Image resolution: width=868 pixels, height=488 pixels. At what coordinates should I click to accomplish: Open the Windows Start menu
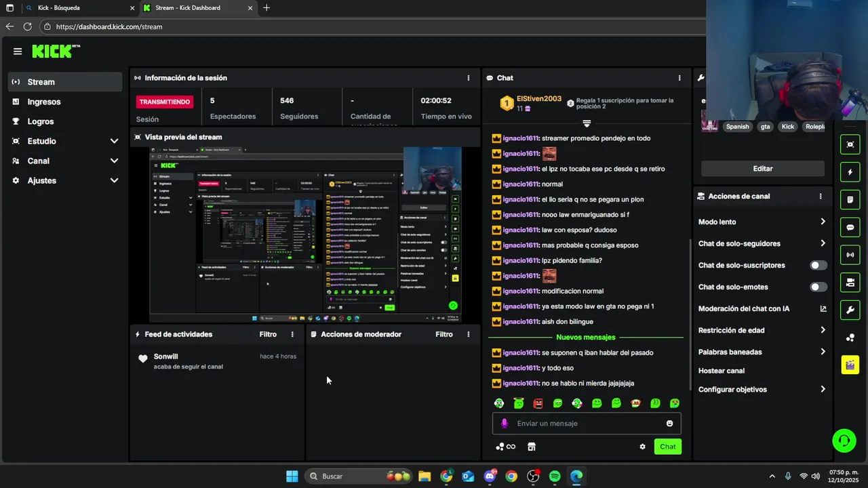292,476
